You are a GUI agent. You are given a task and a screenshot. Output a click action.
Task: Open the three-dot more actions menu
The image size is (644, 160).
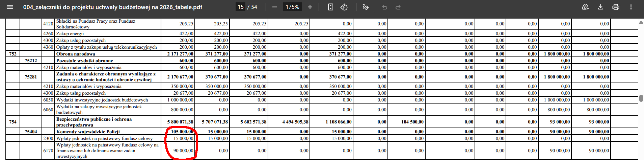(631, 7)
